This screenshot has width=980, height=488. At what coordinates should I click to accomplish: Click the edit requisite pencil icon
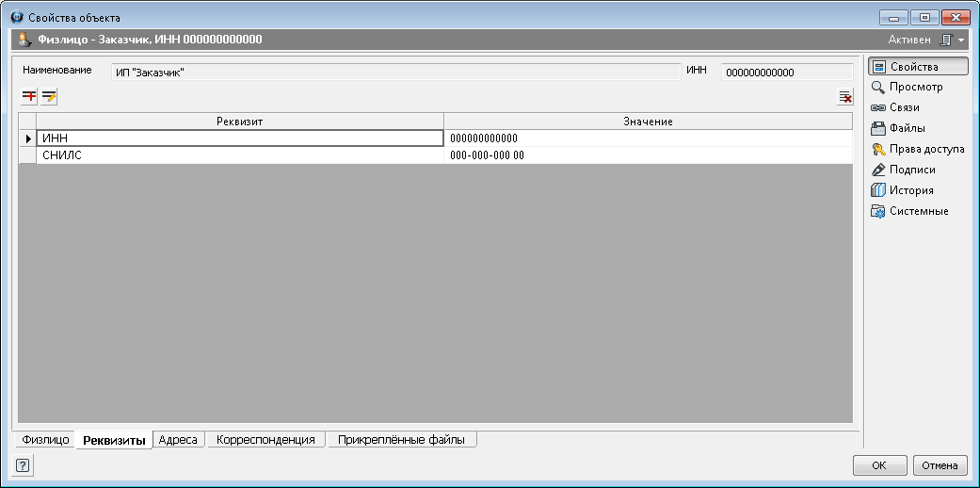[49, 96]
